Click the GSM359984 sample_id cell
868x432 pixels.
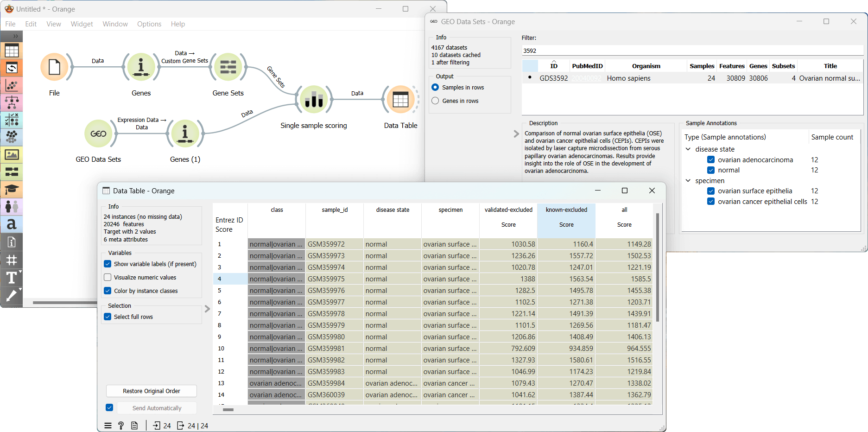(x=335, y=383)
